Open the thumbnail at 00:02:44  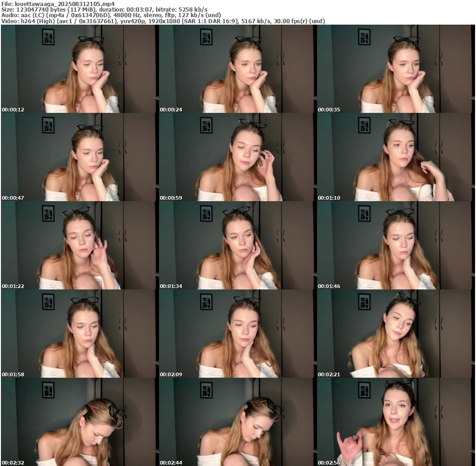[x=238, y=422]
